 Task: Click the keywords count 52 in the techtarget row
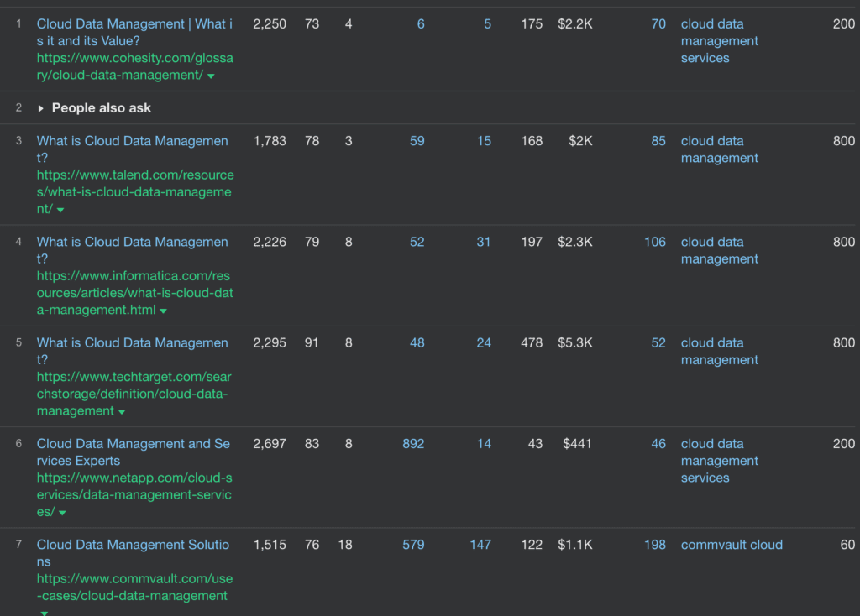(658, 342)
